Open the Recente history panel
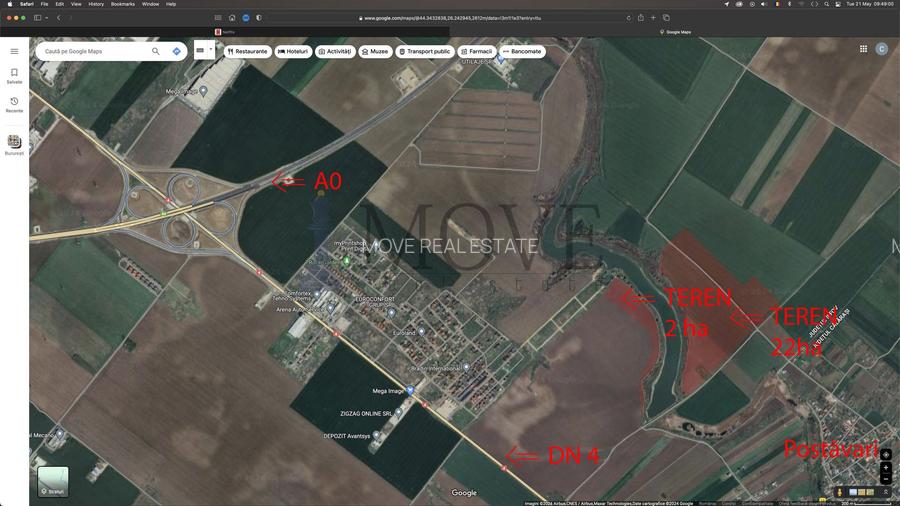Image resolution: width=900 pixels, height=506 pixels. click(x=14, y=104)
